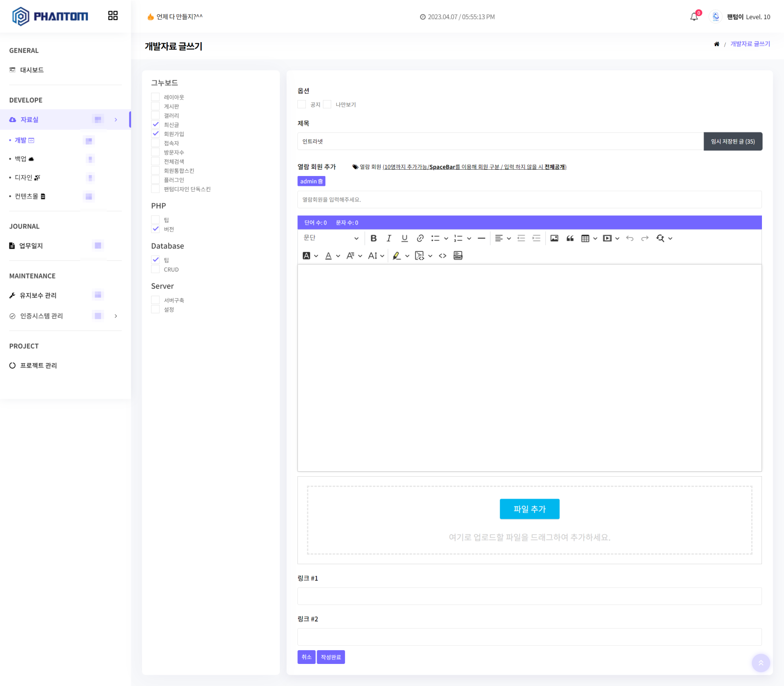Check the CRUD checkbox under Database
The width and height of the screenshot is (784, 686).
(155, 270)
